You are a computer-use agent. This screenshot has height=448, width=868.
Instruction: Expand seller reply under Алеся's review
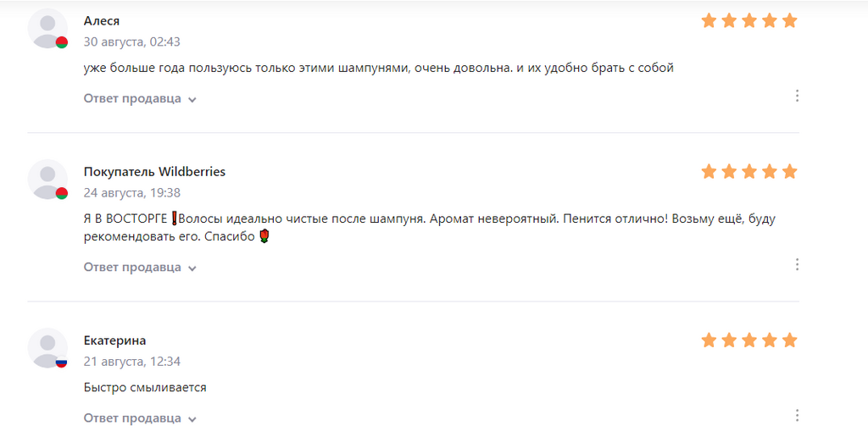click(140, 99)
